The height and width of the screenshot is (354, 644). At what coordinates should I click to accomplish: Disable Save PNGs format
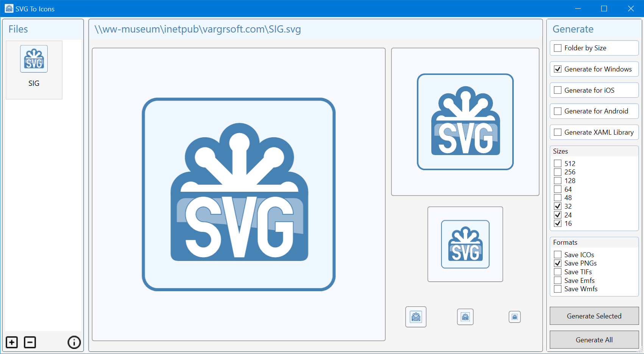tap(558, 263)
